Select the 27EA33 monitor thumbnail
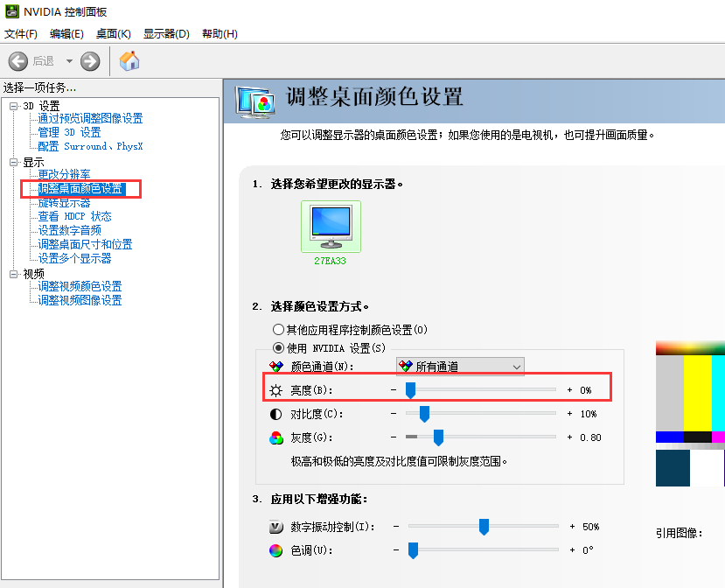The height and width of the screenshot is (588, 725). click(331, 227)
